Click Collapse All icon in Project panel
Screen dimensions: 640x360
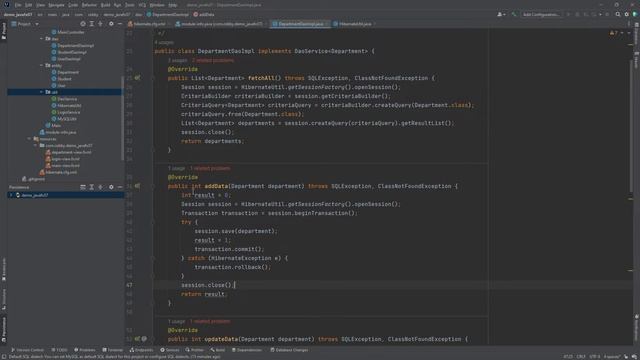click(x=100, y=24)
